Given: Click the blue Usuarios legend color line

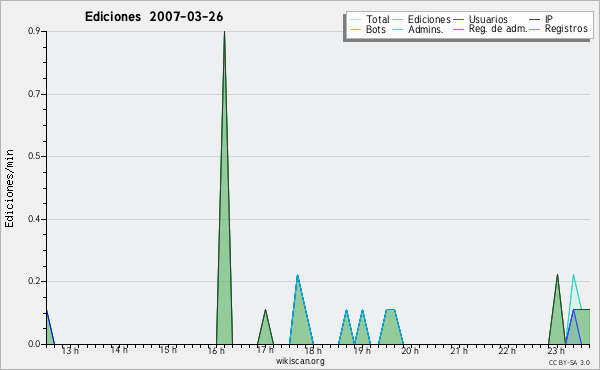Looking at the screenshot, I should tap(458, 20).
